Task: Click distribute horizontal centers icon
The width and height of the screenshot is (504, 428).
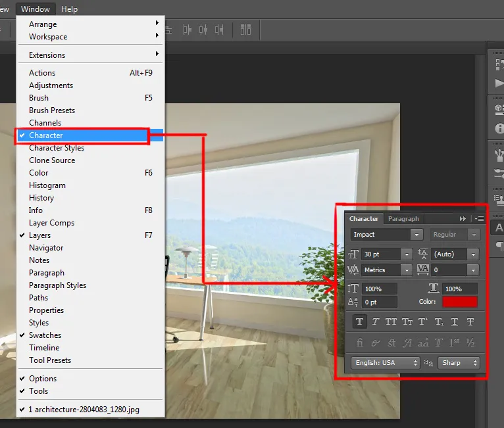Action: (203, 30)
